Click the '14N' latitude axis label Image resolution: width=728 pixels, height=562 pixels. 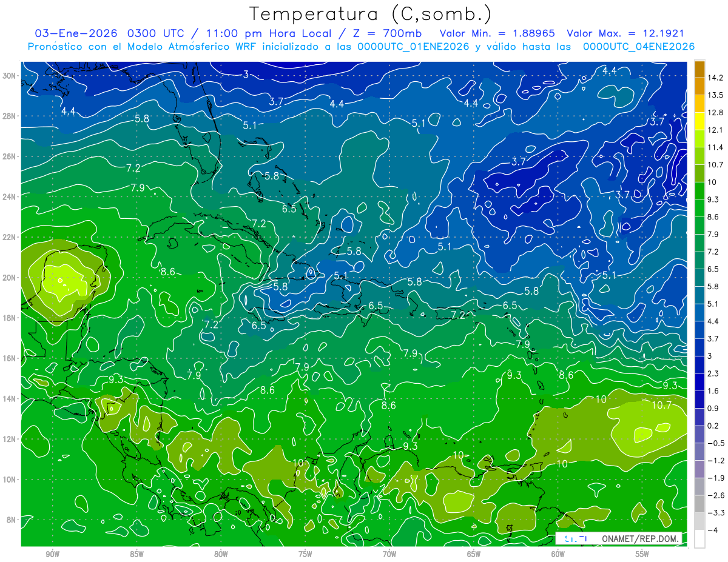coord(9,398)
